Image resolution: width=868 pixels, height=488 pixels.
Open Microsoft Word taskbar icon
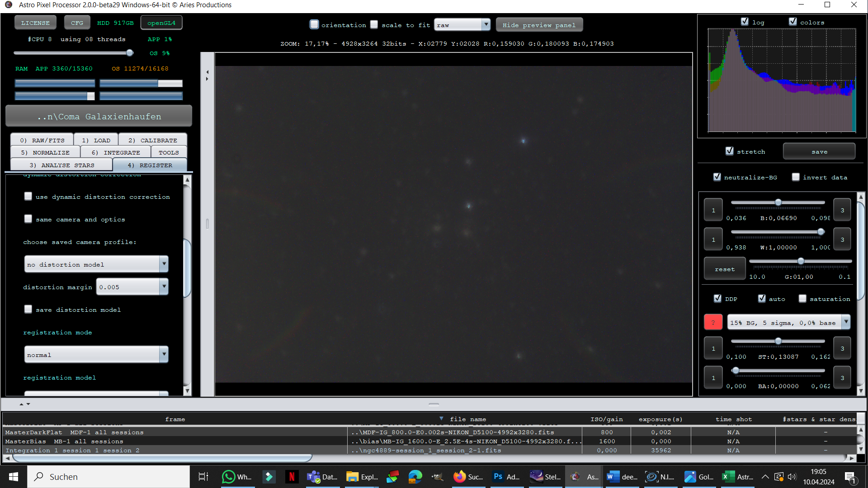622,477
